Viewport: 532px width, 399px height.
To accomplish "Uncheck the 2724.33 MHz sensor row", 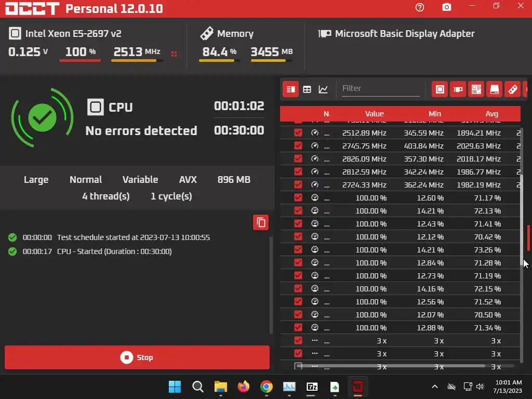I will 298,185.
